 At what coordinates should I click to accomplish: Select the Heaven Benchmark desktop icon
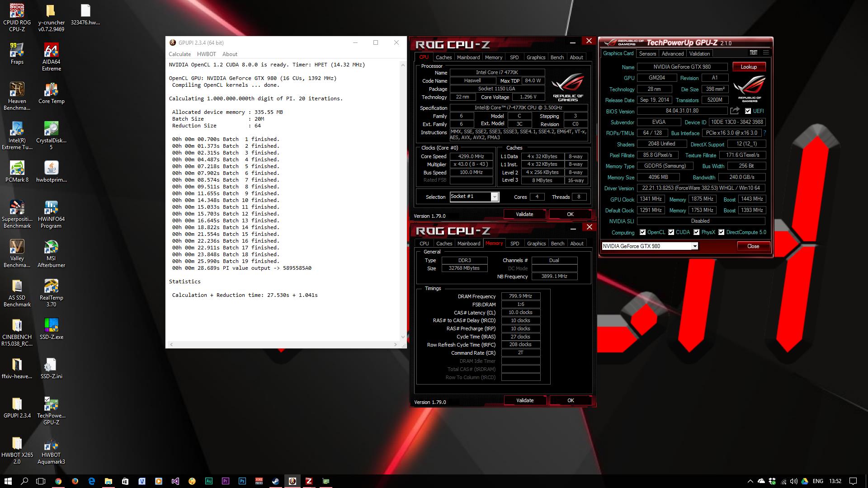pyautogui.click(x=17, y=96)
